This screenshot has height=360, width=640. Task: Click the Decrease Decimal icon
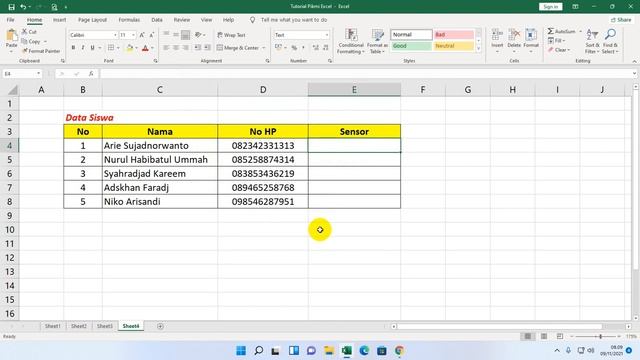[325, 48]
